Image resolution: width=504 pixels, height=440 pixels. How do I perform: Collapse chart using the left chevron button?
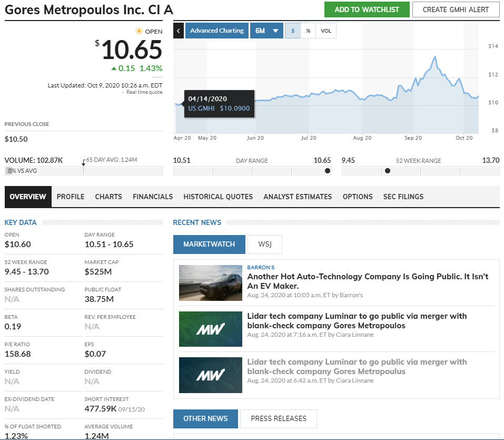click(x=179, y=31)
